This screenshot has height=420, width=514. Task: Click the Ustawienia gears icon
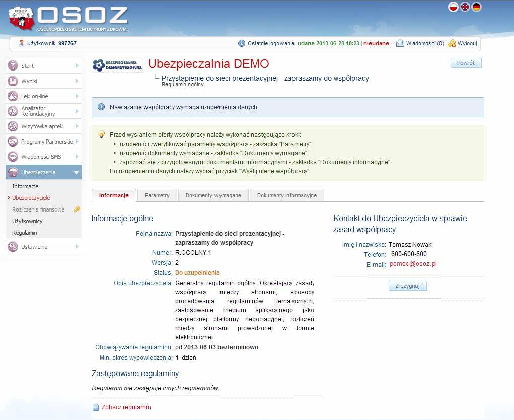click(13, 247)
